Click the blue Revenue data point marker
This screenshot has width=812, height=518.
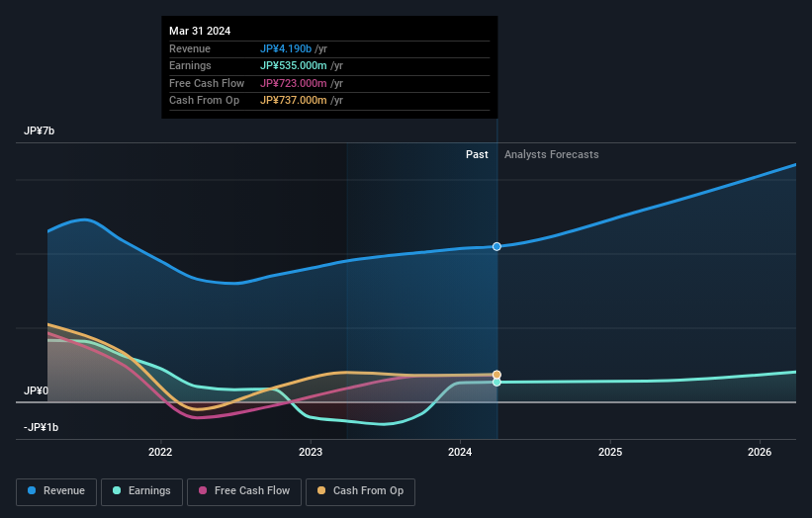pyautogui.click(x=496, y=246)
